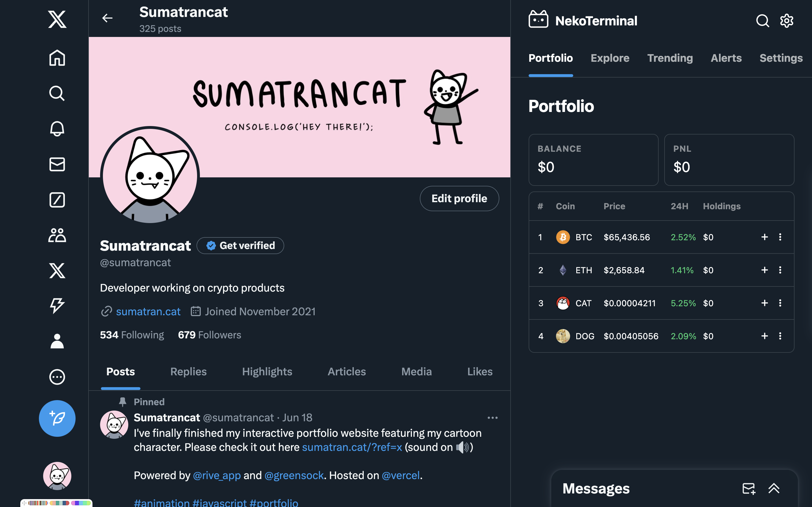
Task: Click the 679 Followers link
Action: point(209,335)
